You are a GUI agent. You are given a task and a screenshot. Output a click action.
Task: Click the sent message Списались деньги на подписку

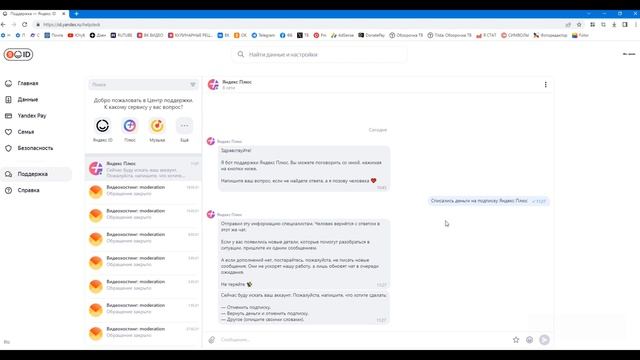(x=488, y=201)
